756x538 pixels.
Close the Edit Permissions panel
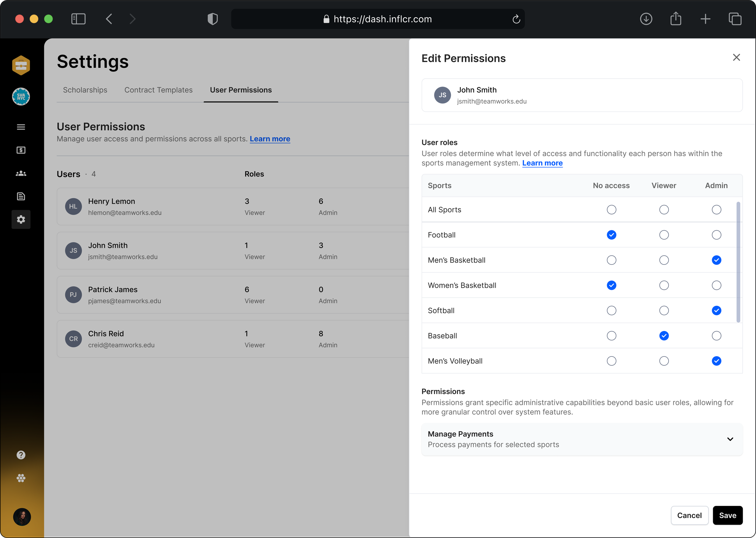tap(736, 57)
